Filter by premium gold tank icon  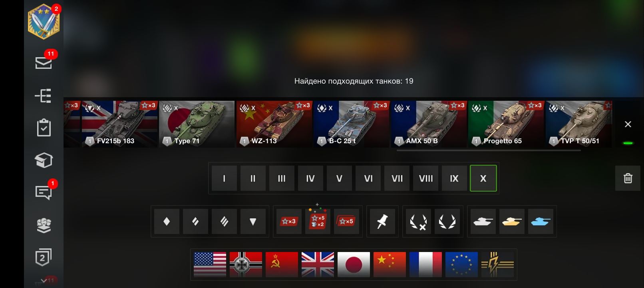(512, 221)
